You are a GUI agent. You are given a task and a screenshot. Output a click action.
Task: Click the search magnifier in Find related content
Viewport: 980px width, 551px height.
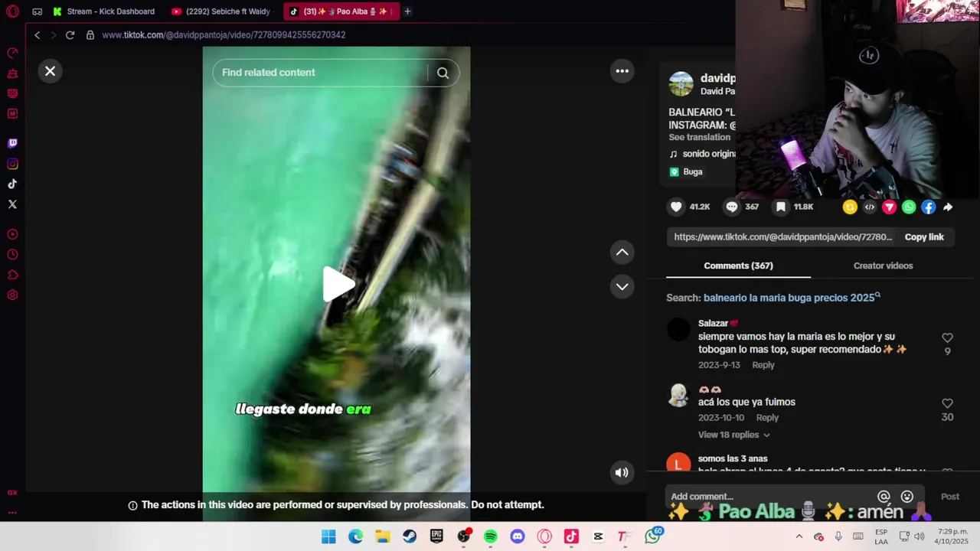coord(443,73)
